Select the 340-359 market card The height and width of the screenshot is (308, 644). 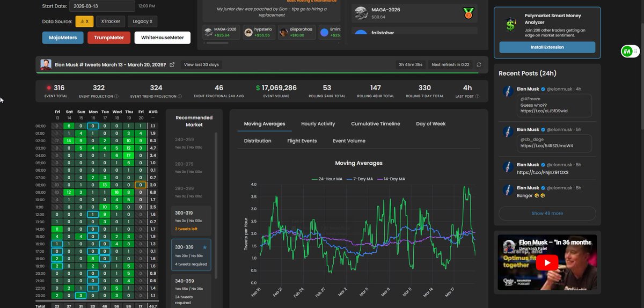click(x=191, y=291)
